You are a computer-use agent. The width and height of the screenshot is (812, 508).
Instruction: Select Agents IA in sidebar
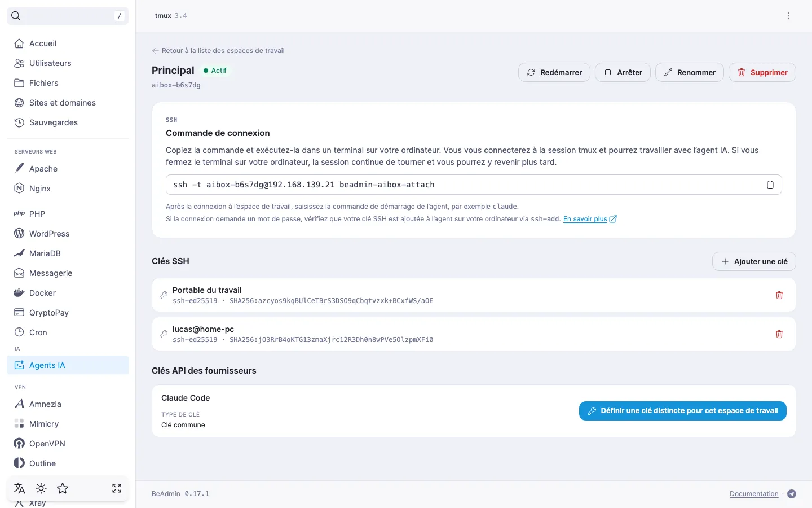click(68, 365)
